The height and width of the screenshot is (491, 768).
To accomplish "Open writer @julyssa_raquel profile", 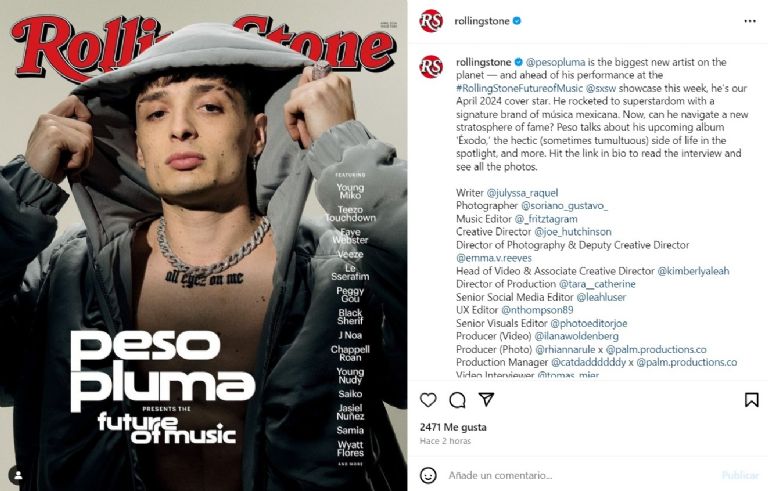I will tap(522, 193).
